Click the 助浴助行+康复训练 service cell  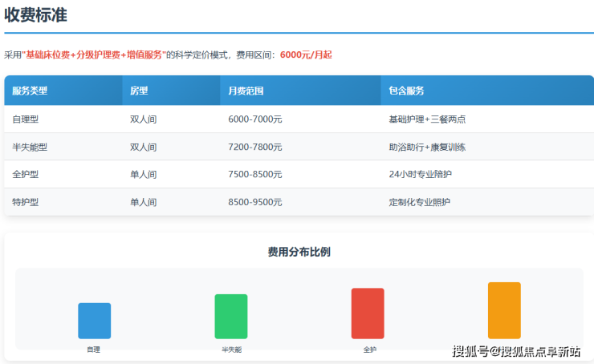tap(427, 147)
